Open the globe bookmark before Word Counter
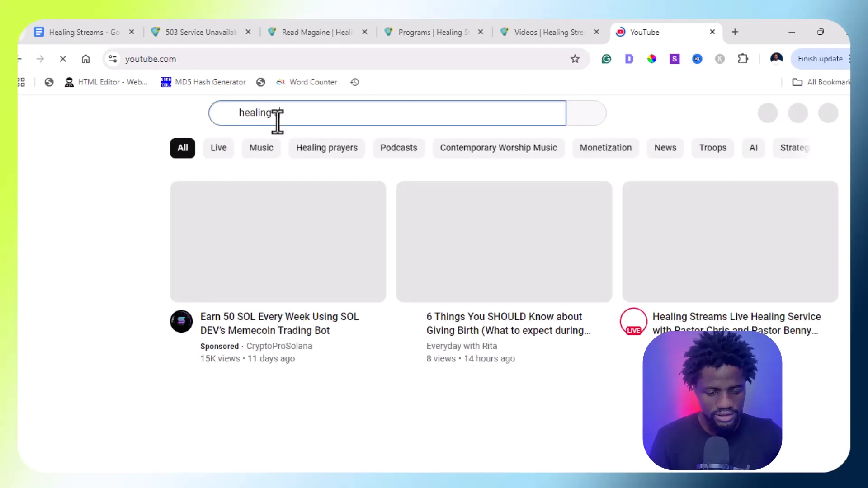The image size is (868, 488). [261, 82]
